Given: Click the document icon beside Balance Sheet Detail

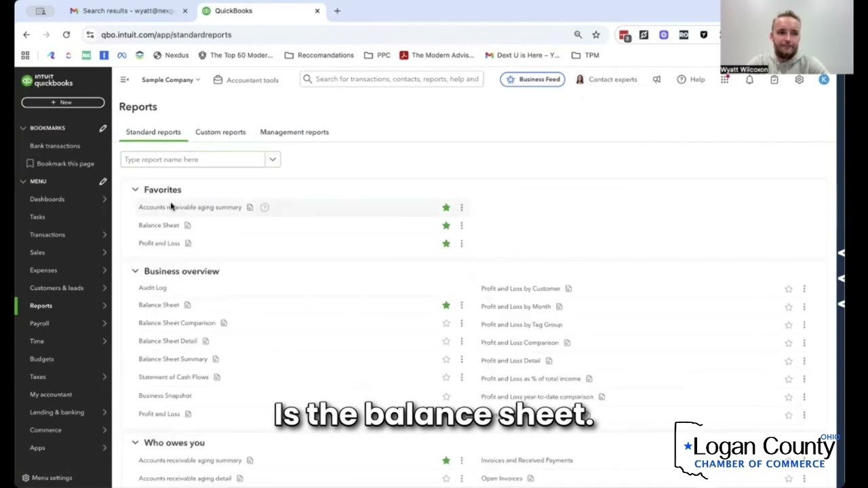Looking at the screenshot, I should click(x=205, y=341).
